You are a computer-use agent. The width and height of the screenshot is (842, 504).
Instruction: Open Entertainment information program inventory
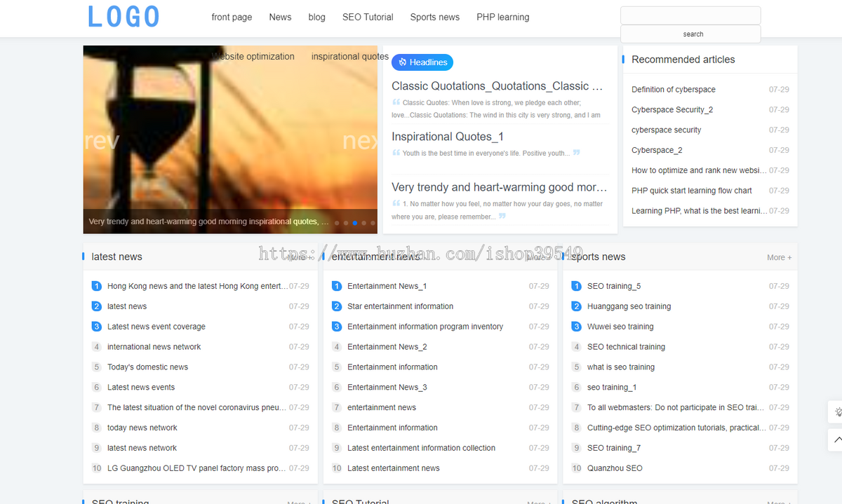[425, 327]
